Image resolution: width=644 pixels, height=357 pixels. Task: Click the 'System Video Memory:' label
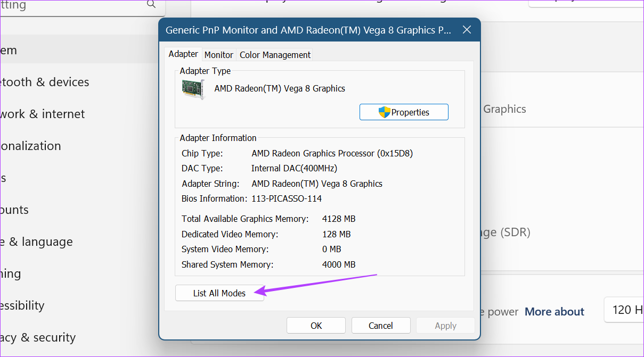point(225,249)
